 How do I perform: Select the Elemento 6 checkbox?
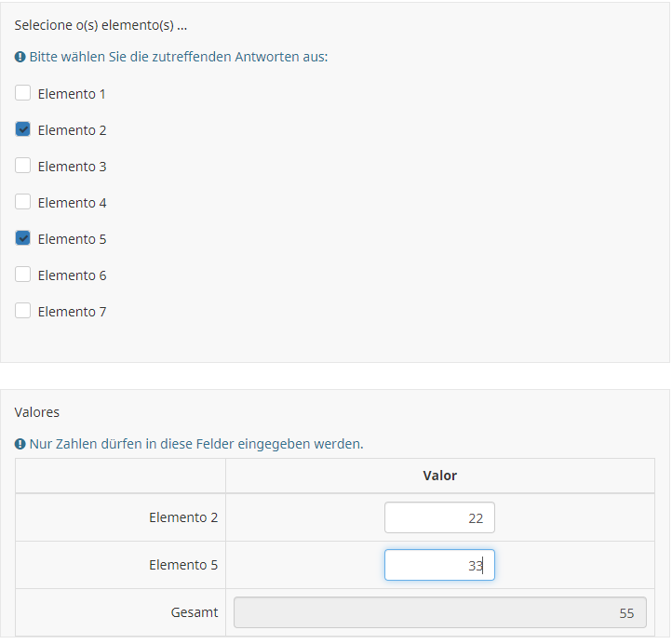pyautogui.click(x=23, y=275)
